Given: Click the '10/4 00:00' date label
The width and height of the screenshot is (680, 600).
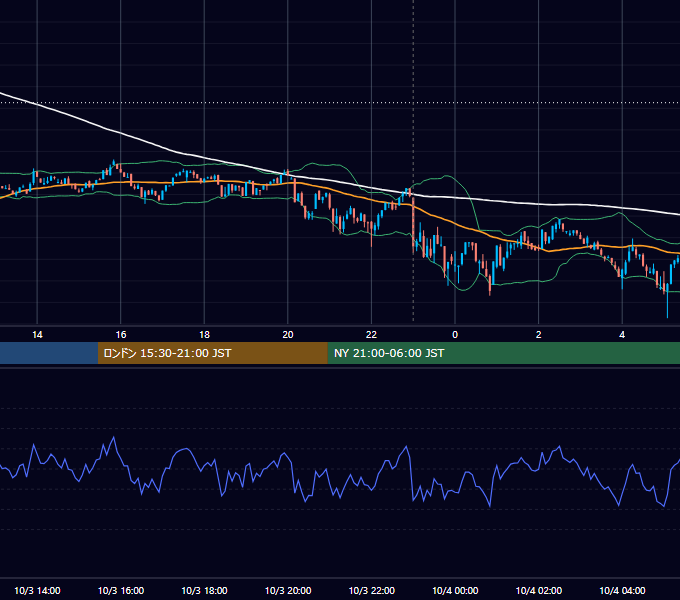Looking at the screenshot, I should [x=455, y=590].
